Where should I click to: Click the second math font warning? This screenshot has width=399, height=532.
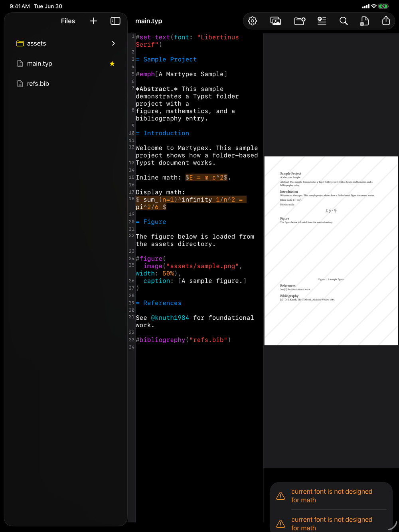(331, 523)
